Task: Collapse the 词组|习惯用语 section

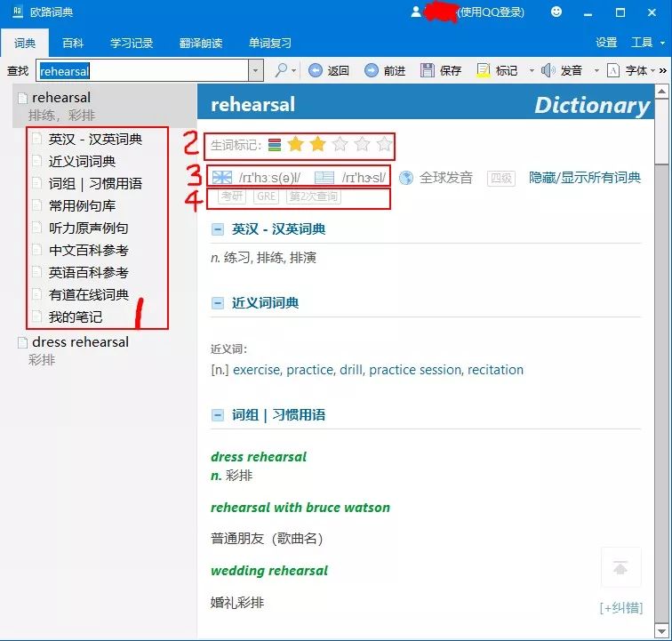Action: pyautogui.click(x=218, y=415)
